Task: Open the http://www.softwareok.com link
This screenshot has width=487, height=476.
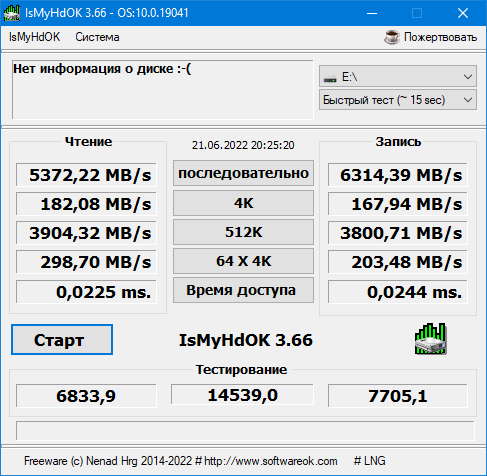Action: (x=270, y=461)
